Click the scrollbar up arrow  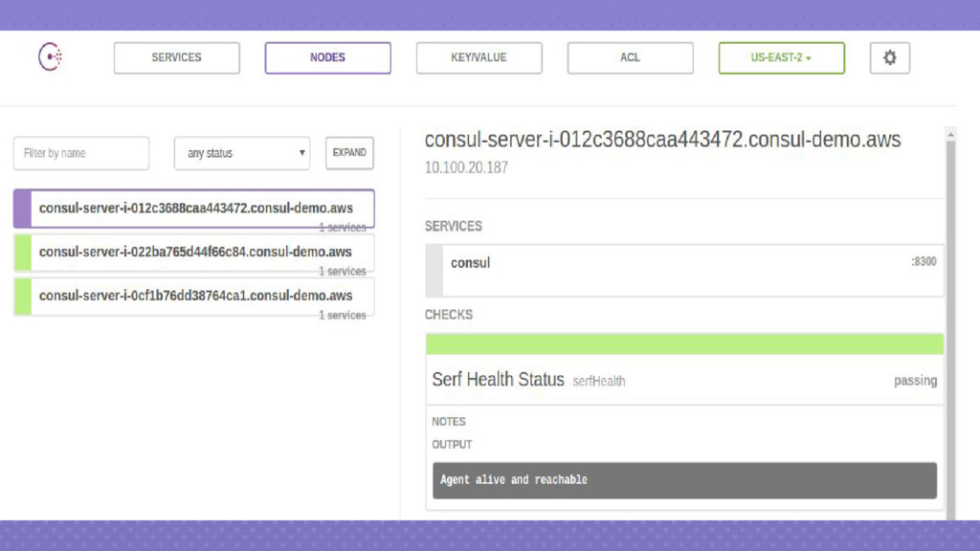[x=950, y=134]
